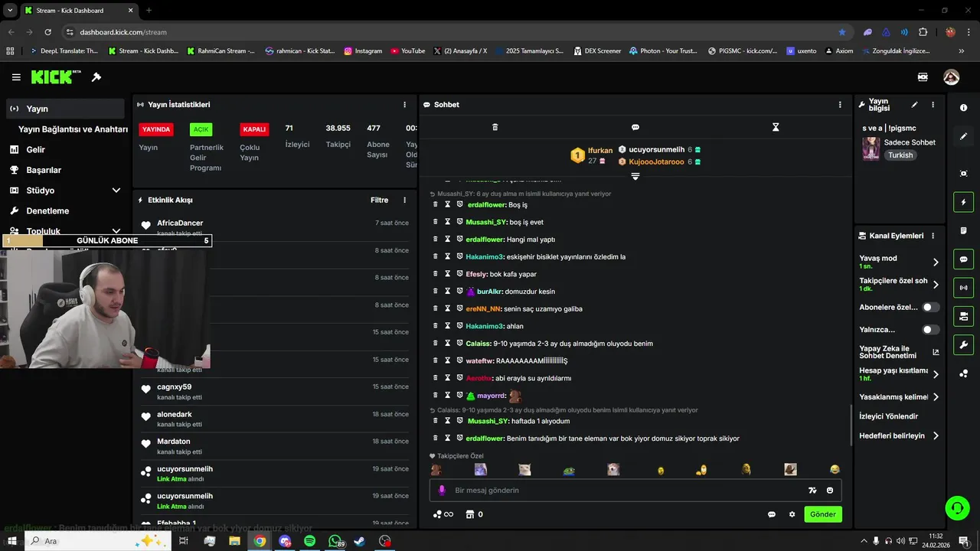This screenshot has width=980, height=551.
Task: Expand the Topluluk sidebar section
Action: pyautogui.click(x=116, y=231)
